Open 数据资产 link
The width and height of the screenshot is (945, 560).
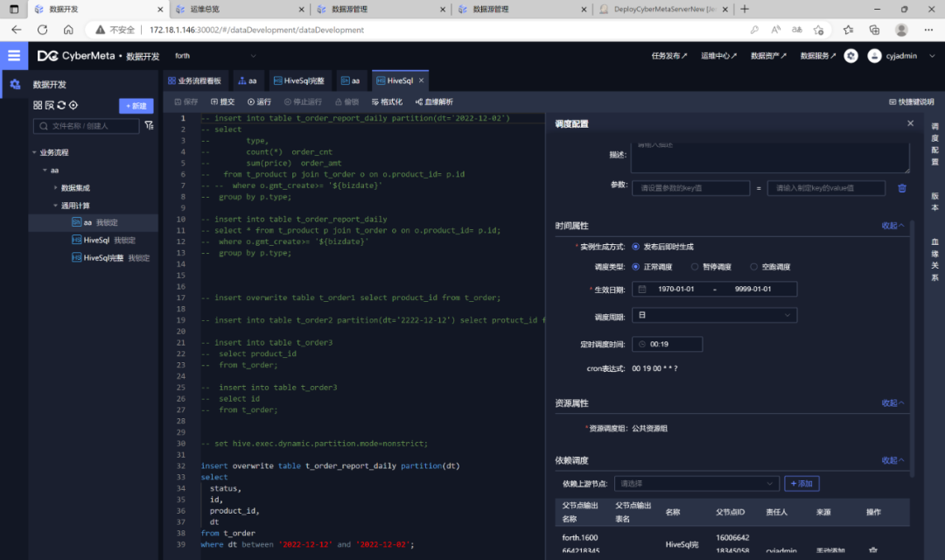768,56
